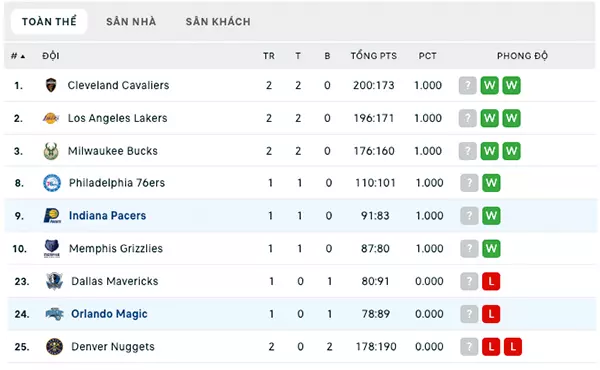The image size is (600, 370).
Task: Switch to the SÂN KHÁCH tab
Action: (x=218, y=21)
